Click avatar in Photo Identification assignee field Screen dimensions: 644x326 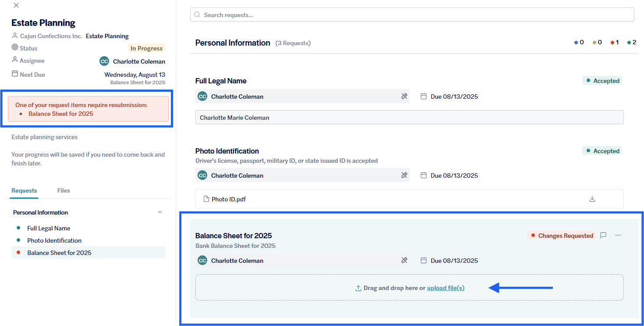pyautogui.click(x=202, y=176)
